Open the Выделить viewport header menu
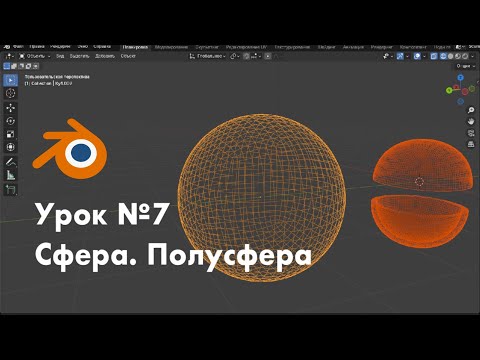 coord(79,56)
